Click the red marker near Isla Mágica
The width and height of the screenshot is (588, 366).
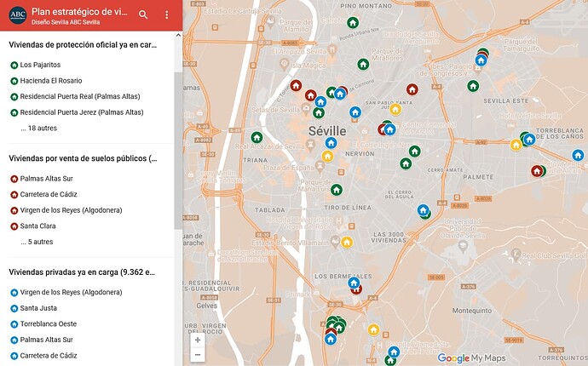pos(296,85)
